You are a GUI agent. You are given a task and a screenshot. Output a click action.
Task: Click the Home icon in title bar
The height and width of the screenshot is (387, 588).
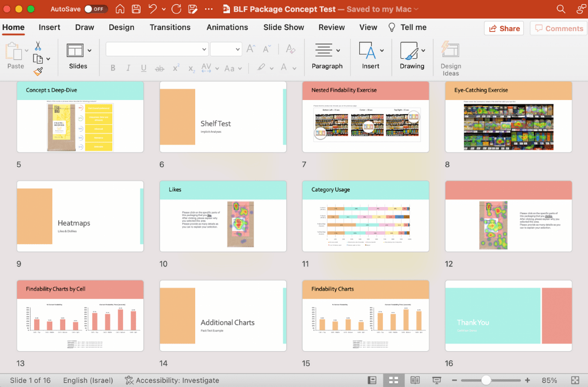point(120,9)
